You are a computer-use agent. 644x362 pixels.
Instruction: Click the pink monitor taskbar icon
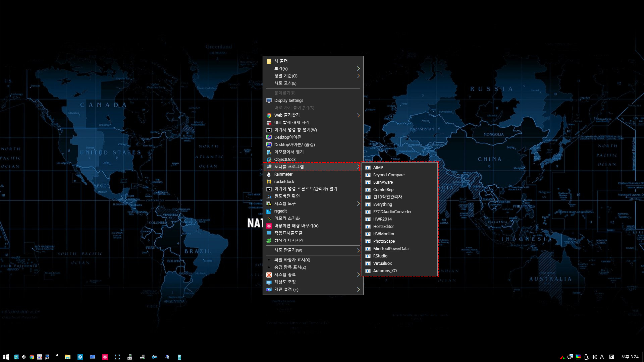coord(105,357)
